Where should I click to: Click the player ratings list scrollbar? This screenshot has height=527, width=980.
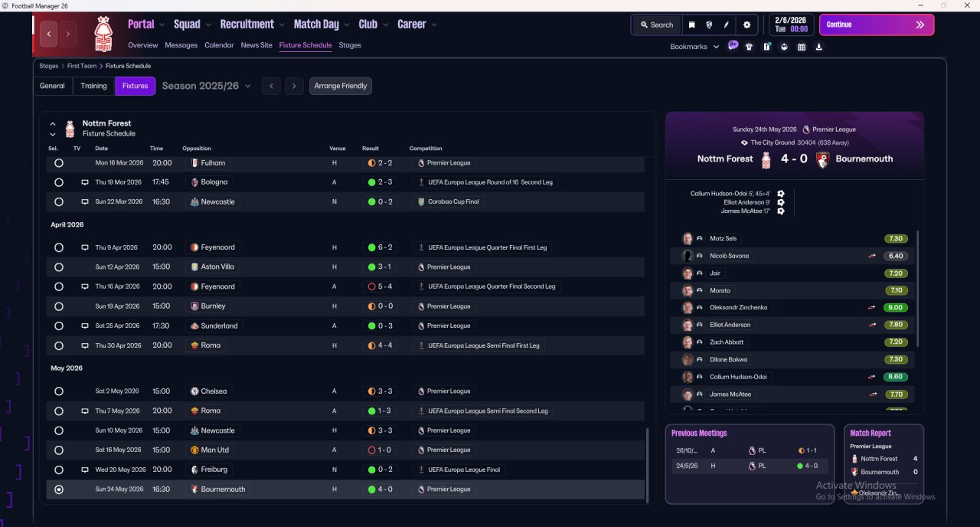tap(918, 290)
